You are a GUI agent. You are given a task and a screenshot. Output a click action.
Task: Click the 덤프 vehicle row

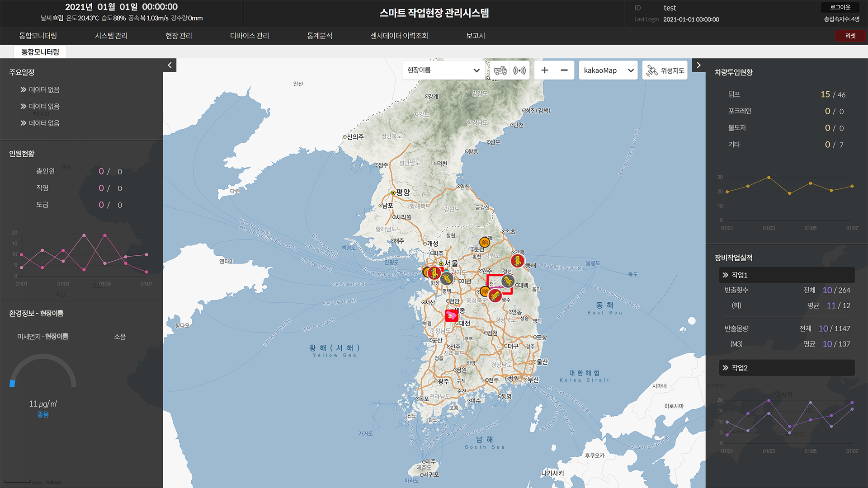[x=787, y=94]
